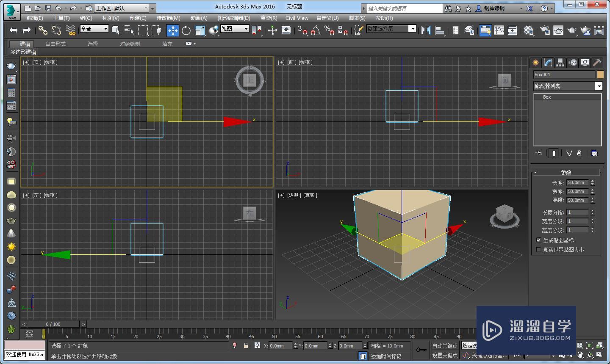Activate the Select and Move tool
This screenshot has width=610, height=364.
coord(172,30)
